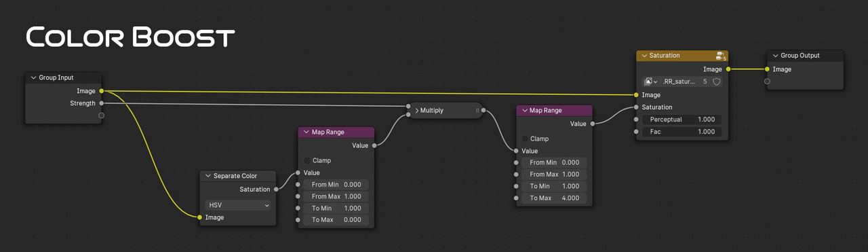This screenshot has width=868, height=252.
Task: Click the Fac input socket
Action: click(636, 132)
